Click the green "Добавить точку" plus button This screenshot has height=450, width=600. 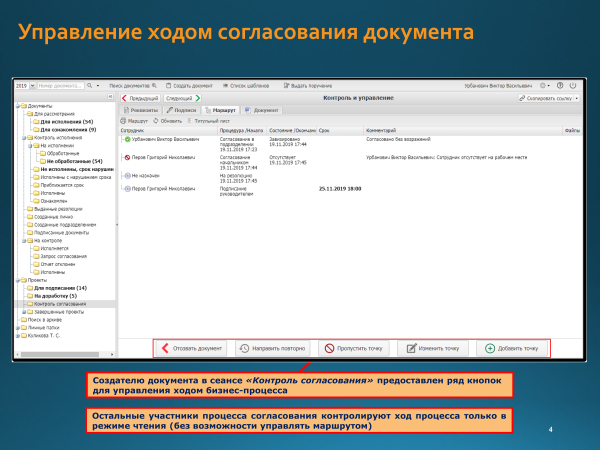pos(510,349)
